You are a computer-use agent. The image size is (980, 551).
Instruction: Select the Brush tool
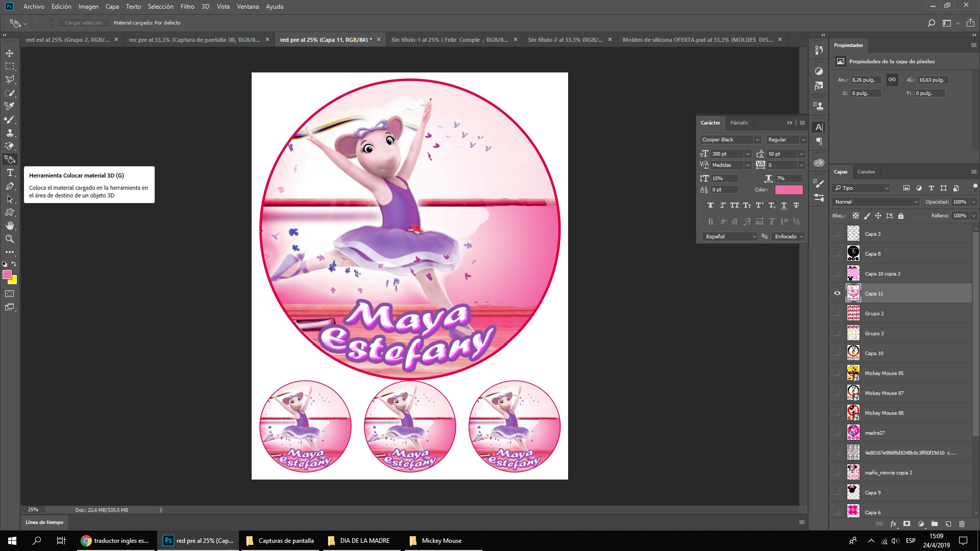(10, 119)
